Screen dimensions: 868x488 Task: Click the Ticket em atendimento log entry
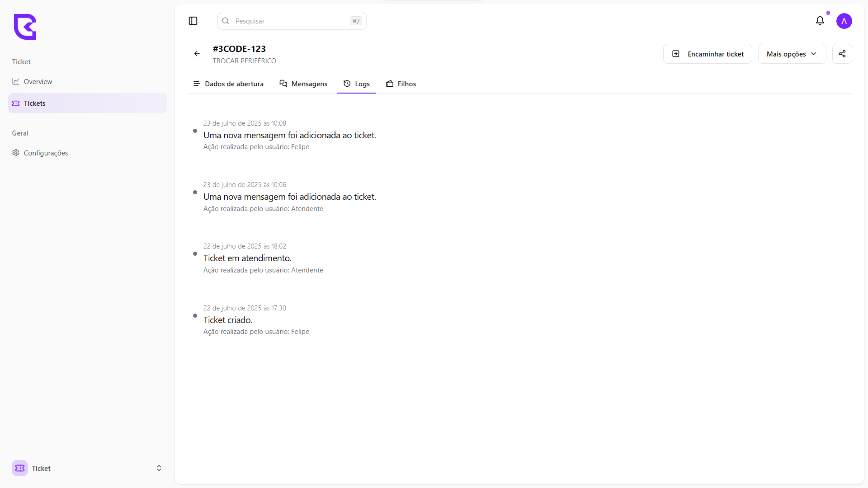[x=247, y=258]
